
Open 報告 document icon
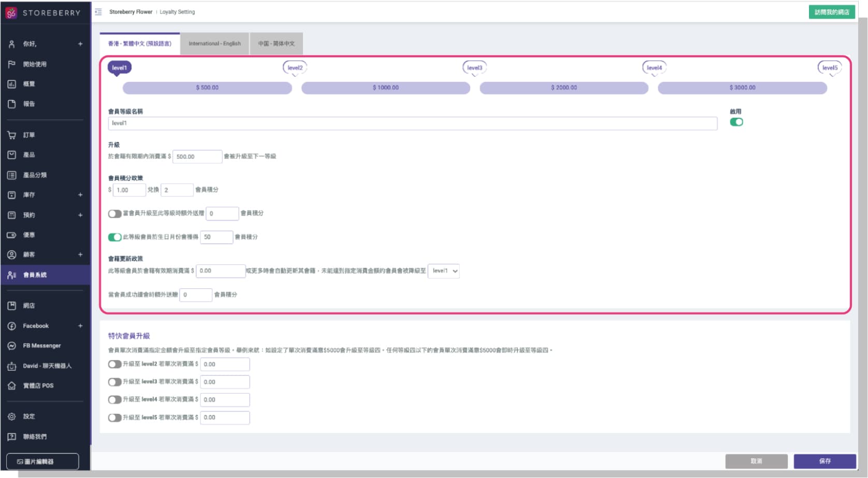coord(11,104)
